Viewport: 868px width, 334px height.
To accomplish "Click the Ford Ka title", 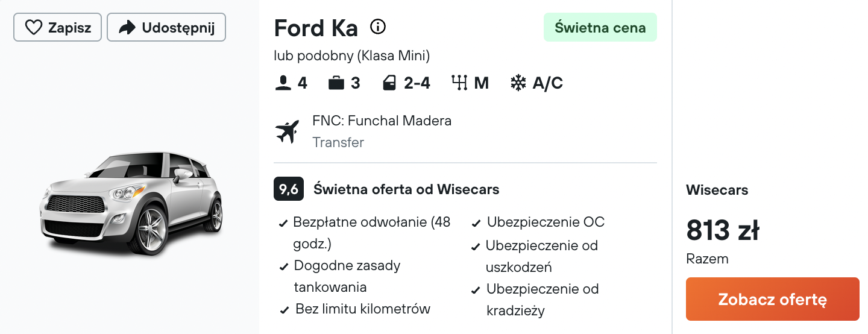I will 316,28.
